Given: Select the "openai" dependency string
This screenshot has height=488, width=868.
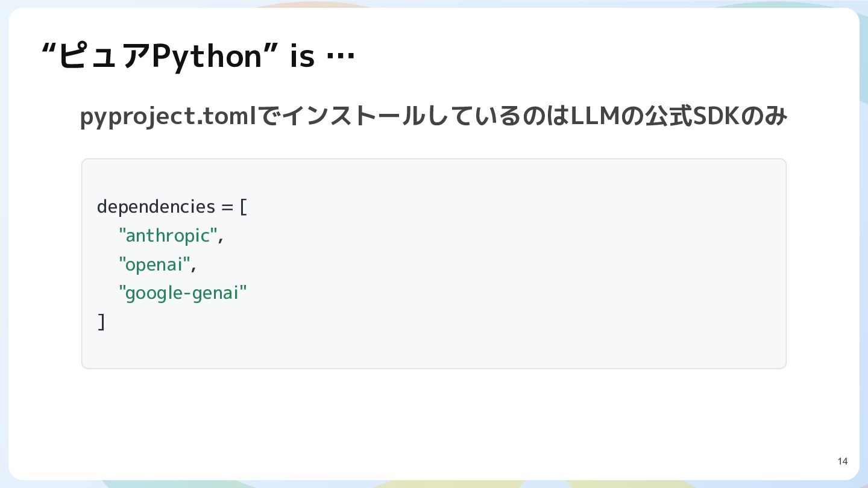Looking at the screenshot, I should (154, 264).
